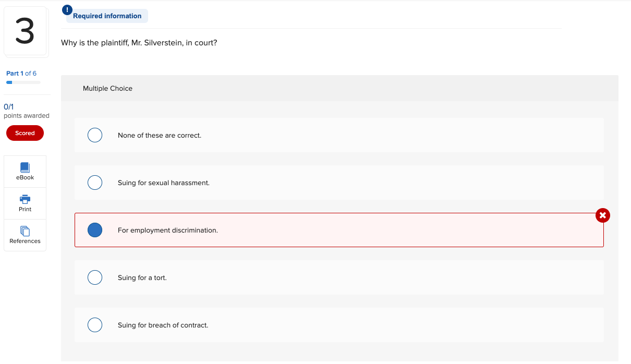Click the '0/1' points score text
The width and height of the screenshot is (631, 364).
(x=9, y=106)
